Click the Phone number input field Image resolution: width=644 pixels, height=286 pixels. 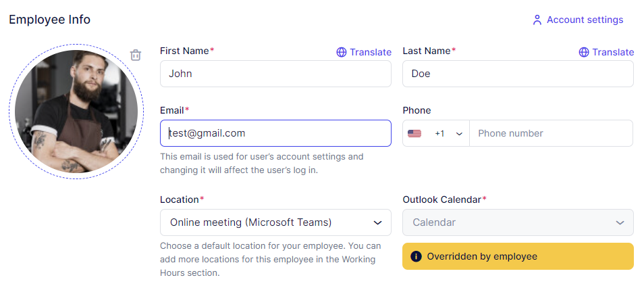click(x=551, y=134)
